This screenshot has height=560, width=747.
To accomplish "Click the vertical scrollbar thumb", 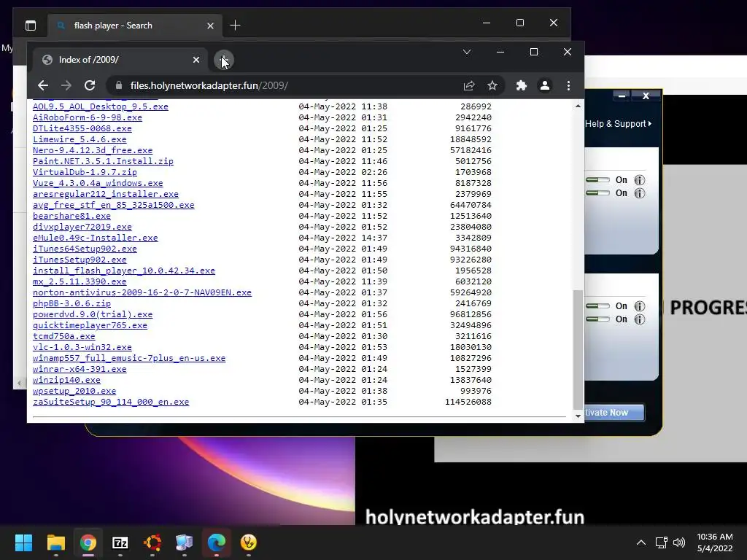I will [x=578, y=349].
